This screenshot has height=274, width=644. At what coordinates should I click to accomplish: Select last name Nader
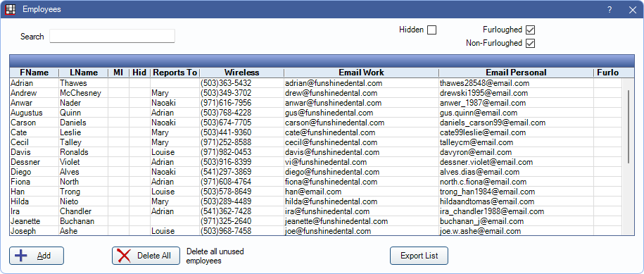click(x=70, y=103)
